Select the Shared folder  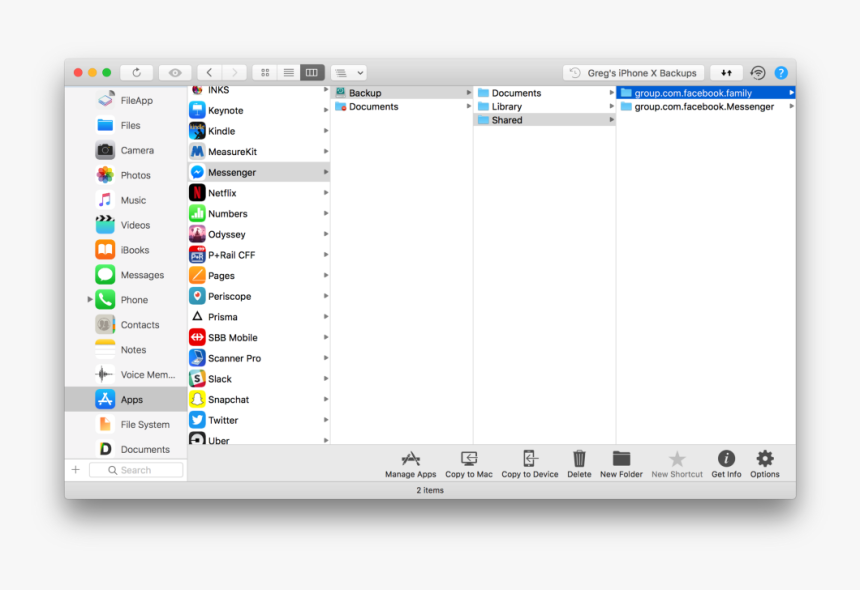[545, 120]
